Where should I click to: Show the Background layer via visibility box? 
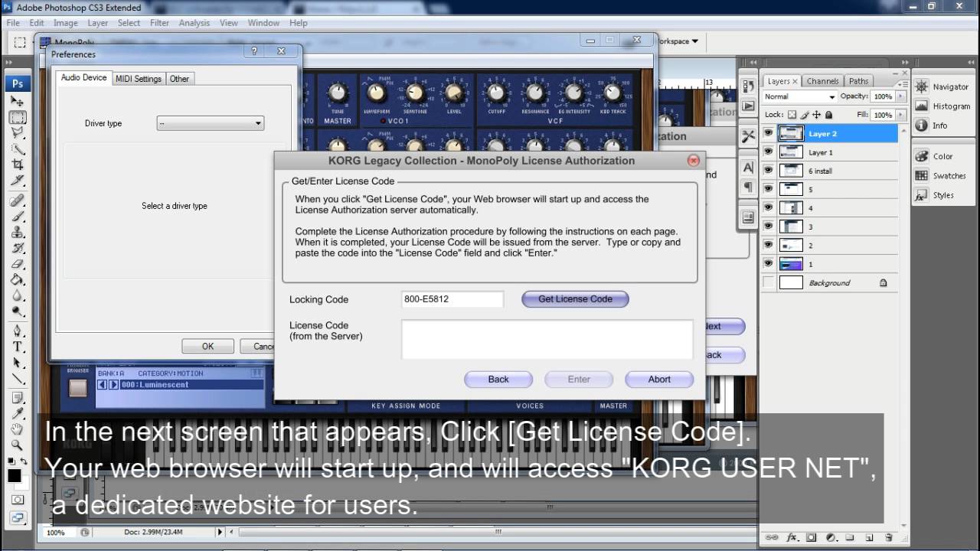coord(768,282)
